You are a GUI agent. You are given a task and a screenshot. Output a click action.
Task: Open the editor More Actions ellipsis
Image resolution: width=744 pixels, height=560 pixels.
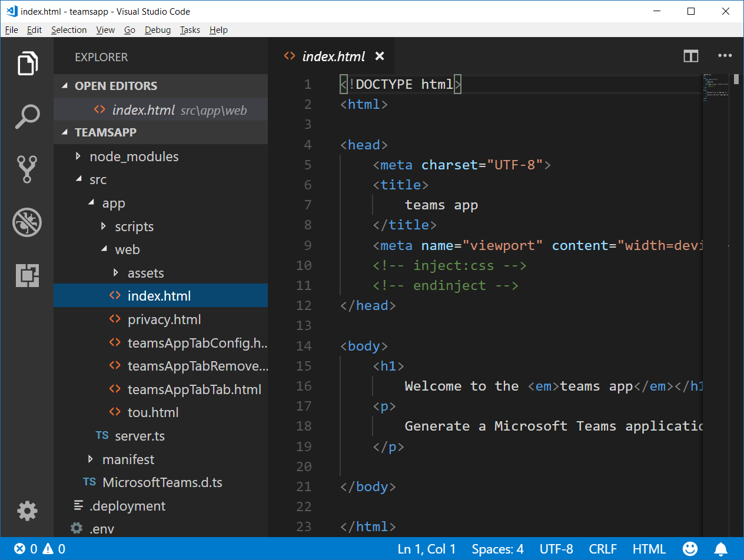click(x=725, y=56)
